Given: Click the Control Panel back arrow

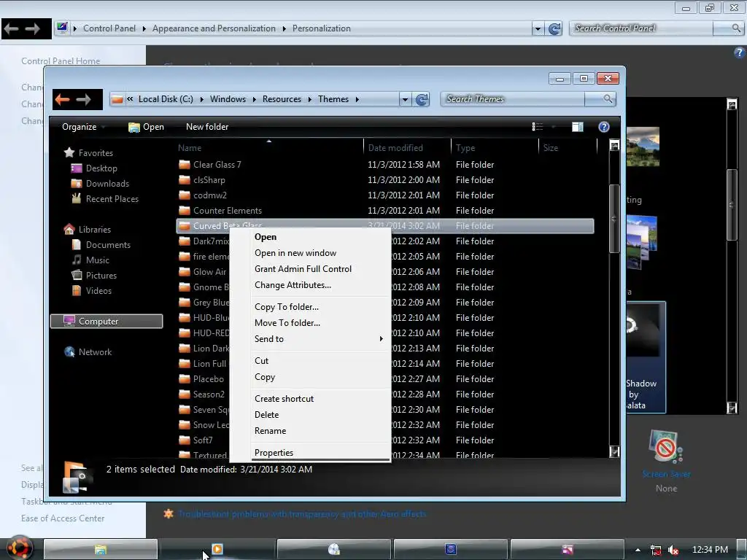Looking at the screenshot, I should click(12, 29).
